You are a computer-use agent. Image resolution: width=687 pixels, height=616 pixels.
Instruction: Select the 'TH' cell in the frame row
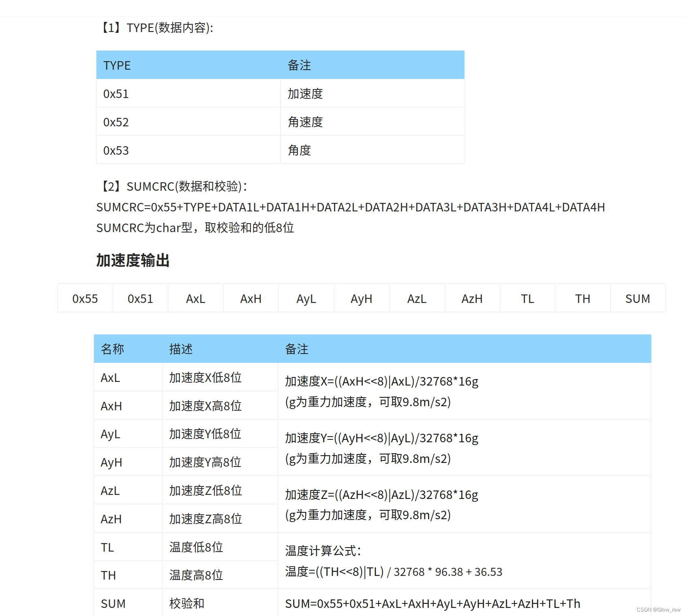[x=583, y=298]
